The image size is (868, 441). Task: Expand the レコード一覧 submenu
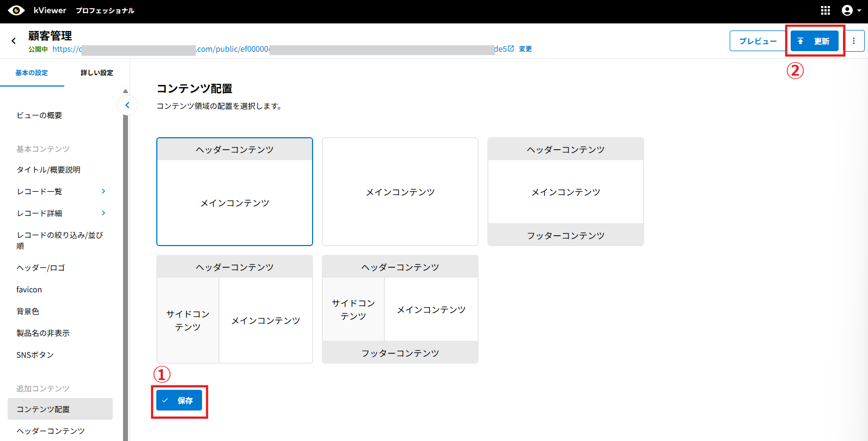click(103, 191)
